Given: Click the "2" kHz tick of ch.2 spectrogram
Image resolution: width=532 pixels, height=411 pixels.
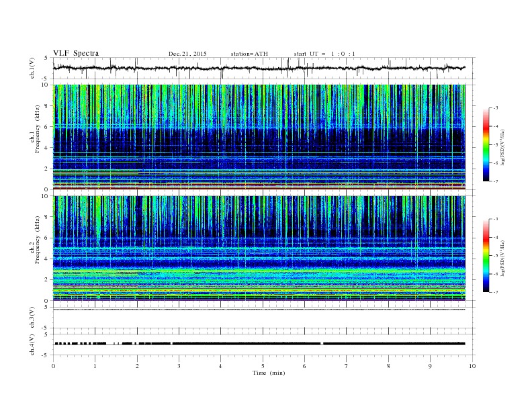Looking at the screenshot, I should 47,279.
